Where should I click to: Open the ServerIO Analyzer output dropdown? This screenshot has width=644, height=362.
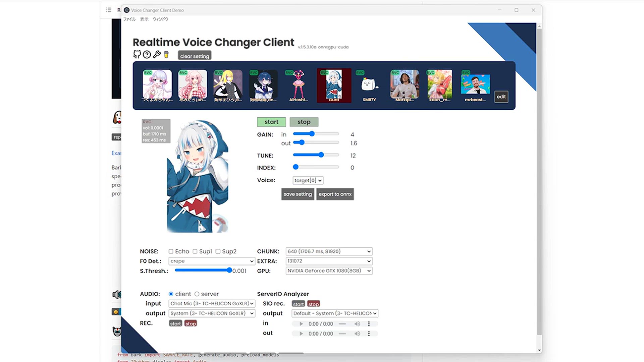tap(335, 313)
